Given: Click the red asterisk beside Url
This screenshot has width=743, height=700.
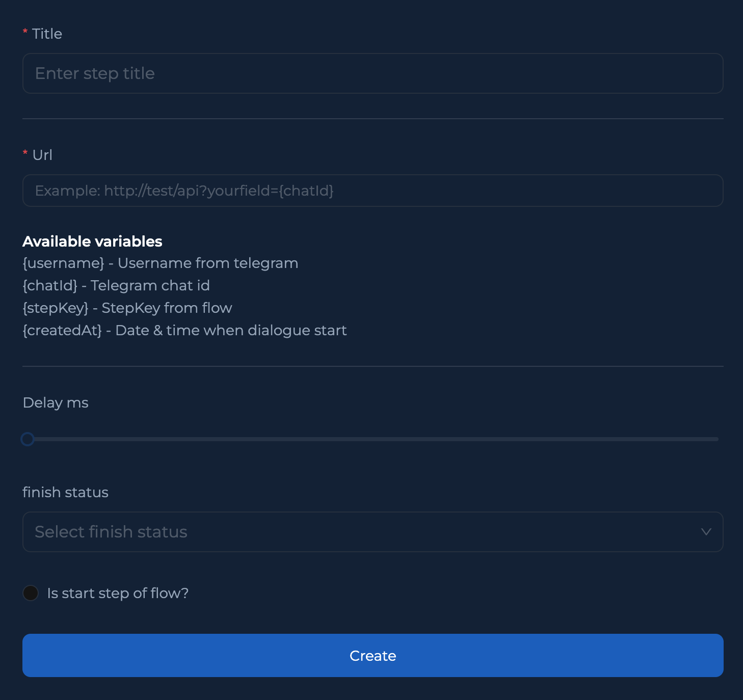Looking at the screenshot, I should pos(25,153).
